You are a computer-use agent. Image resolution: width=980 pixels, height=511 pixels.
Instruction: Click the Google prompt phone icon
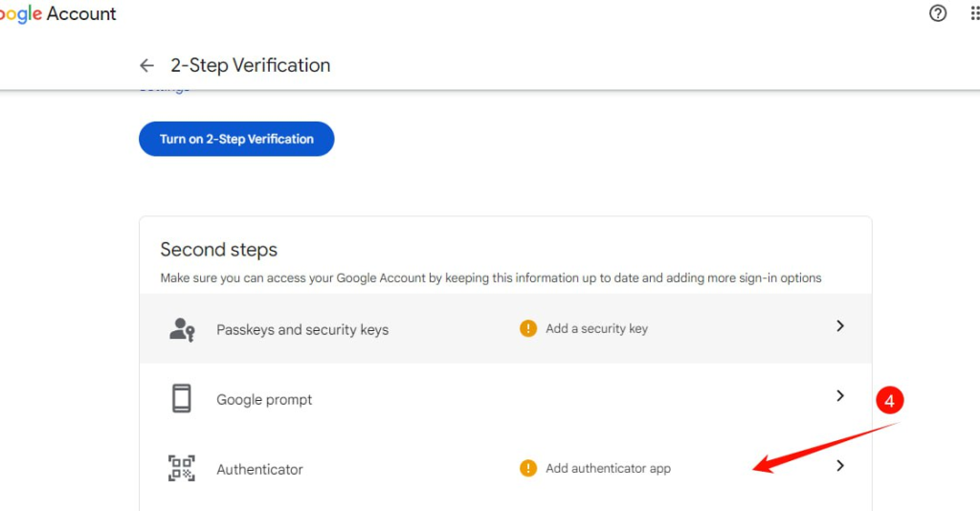182,398
